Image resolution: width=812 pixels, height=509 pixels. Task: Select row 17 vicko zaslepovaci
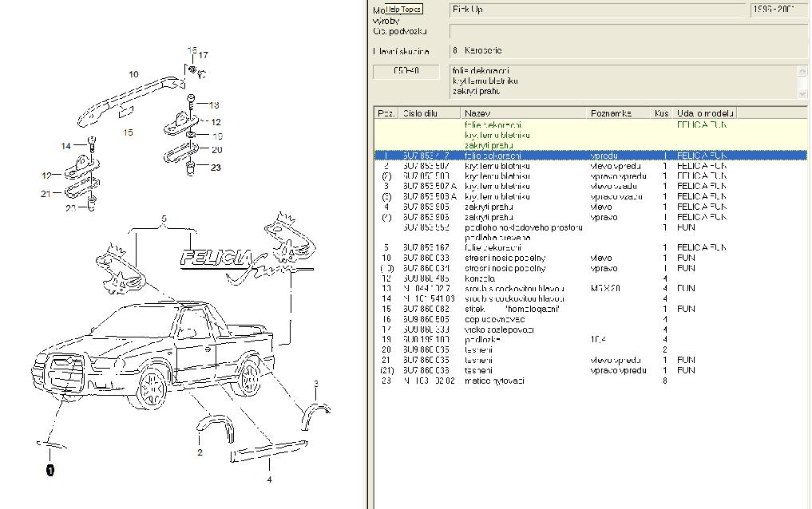590,329
